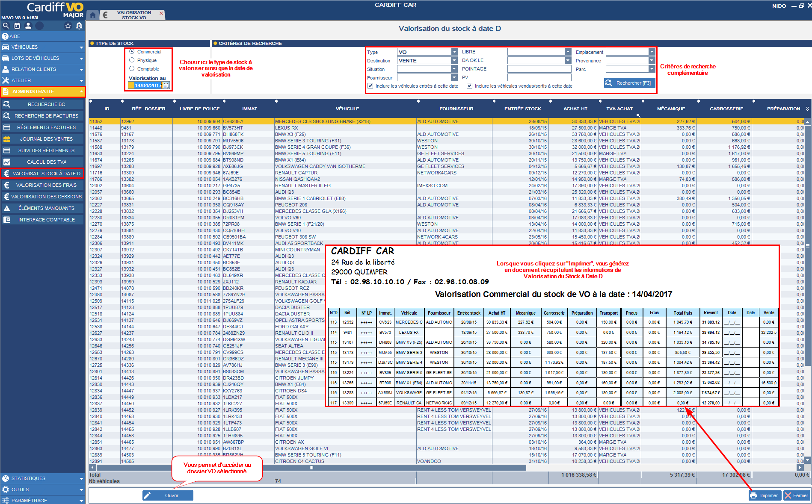Viewport: 812px width, 504px height.
Task: Click the ÉLÉMENTS MANQUANTS warning icon
Action: pyautogui.click(x=7, y=208)
